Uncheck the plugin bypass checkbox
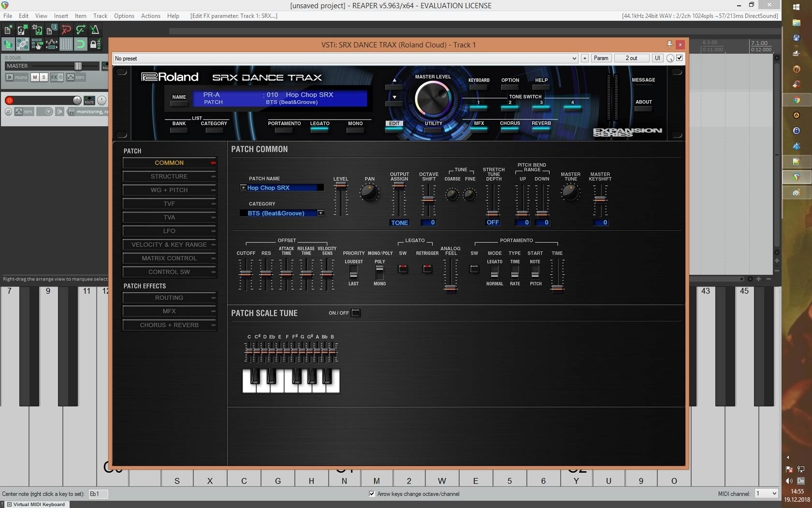 click(680, 58)
